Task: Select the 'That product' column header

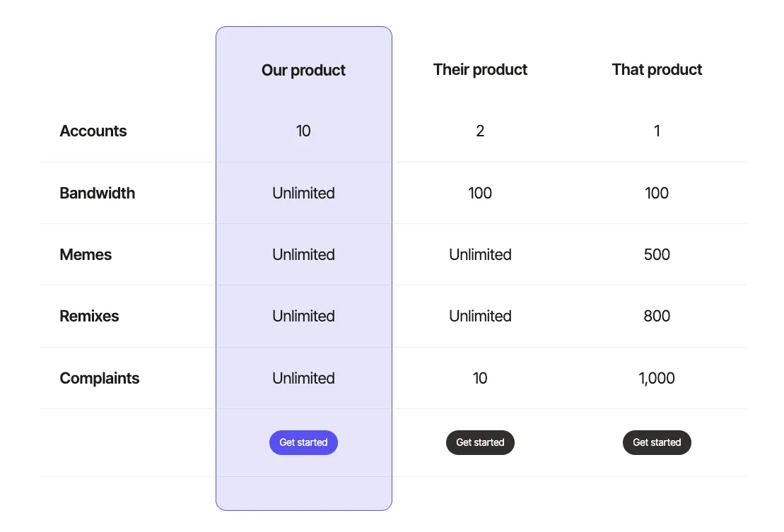Action: click(x=657, y=69)
